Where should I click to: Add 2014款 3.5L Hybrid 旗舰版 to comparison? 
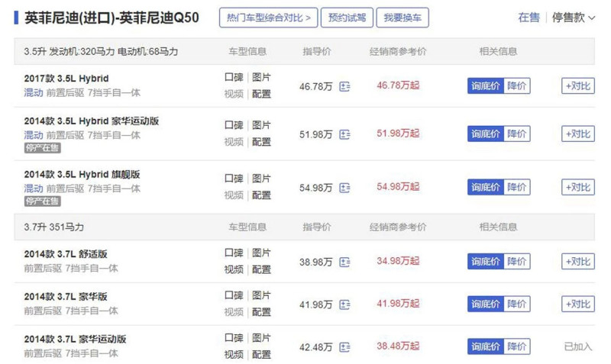(x=578, y=187)
